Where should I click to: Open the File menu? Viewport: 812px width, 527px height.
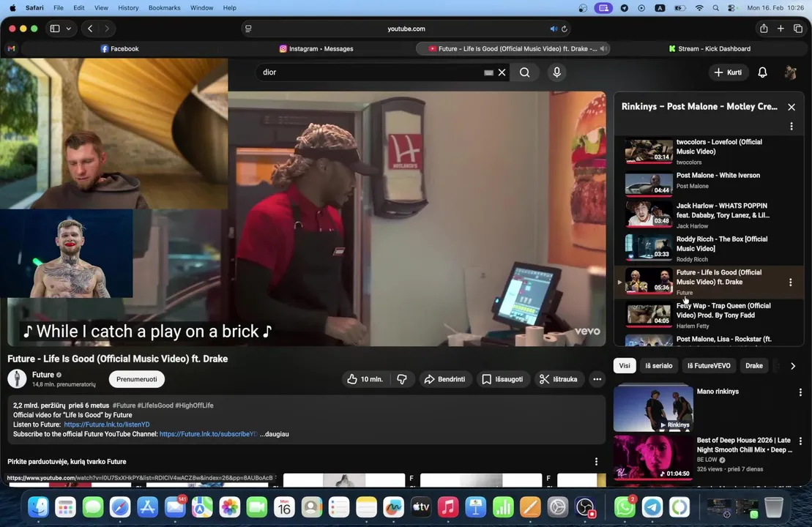[59, 8]
